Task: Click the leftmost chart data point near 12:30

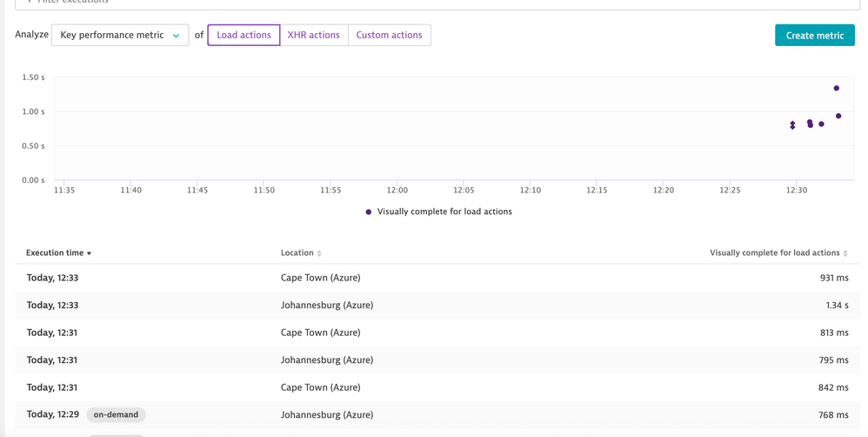Action: coord(792,125)
